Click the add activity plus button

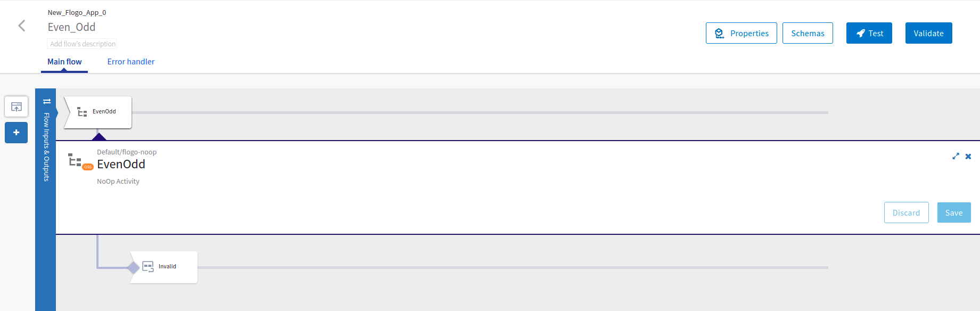(17, 133)
